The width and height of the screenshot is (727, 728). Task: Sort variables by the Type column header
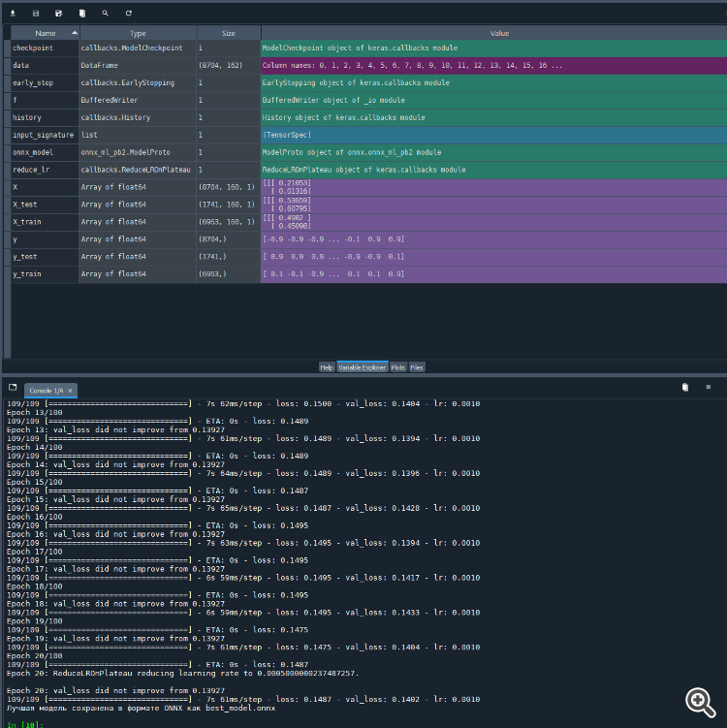coord(138,33)
